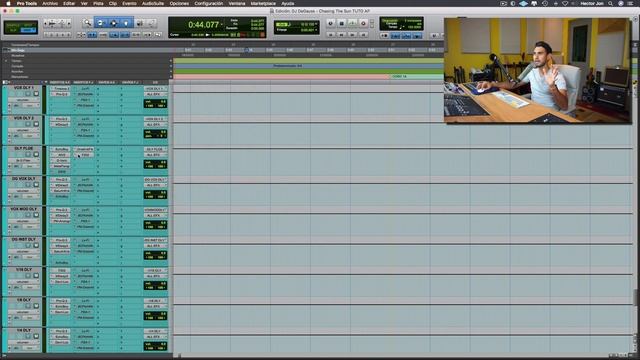Click the add button on the Tempo ruler
Image resolution: width=640 pixels, height=360 pixels.
171,61
